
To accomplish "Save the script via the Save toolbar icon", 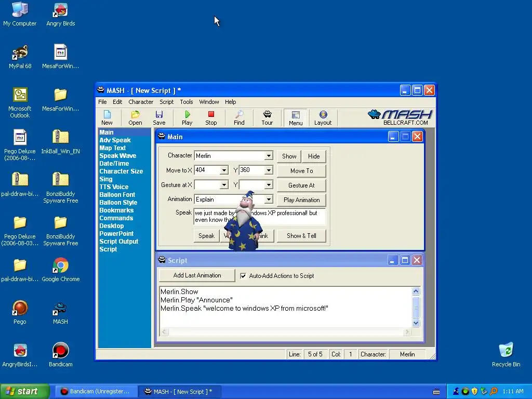I will click(x=159, y=118).
